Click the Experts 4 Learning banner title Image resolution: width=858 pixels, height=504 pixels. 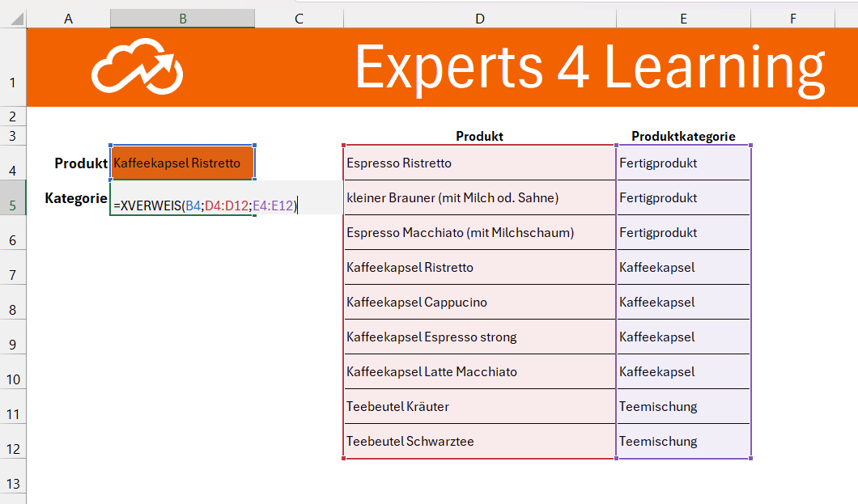pos(589,67)
